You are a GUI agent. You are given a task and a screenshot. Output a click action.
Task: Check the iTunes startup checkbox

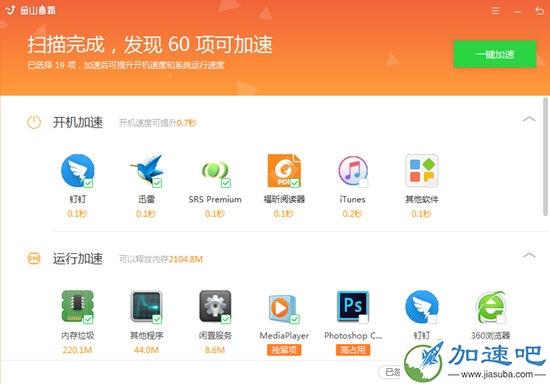tap(363, 183)
